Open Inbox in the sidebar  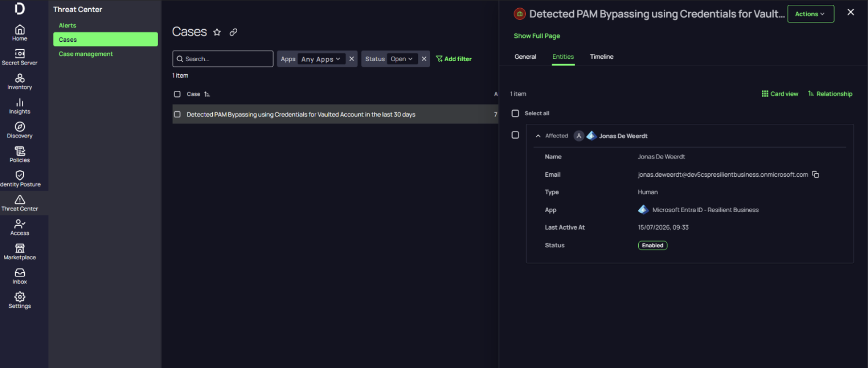point(19,276)
